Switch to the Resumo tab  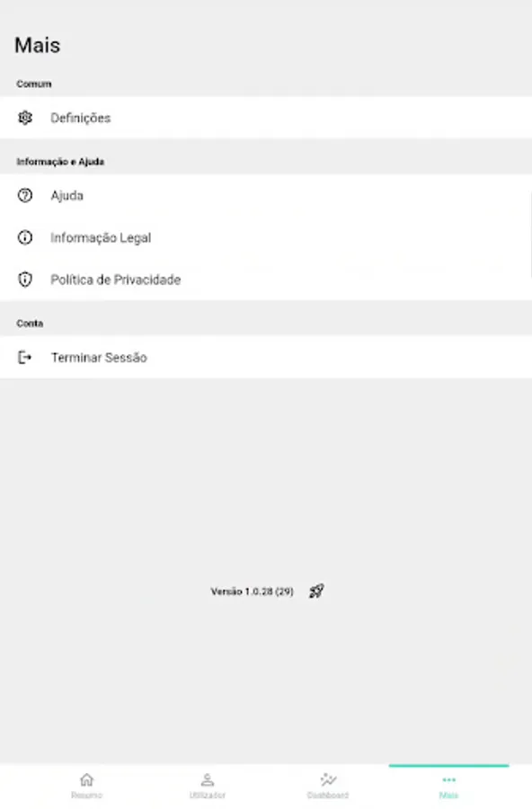86,796
